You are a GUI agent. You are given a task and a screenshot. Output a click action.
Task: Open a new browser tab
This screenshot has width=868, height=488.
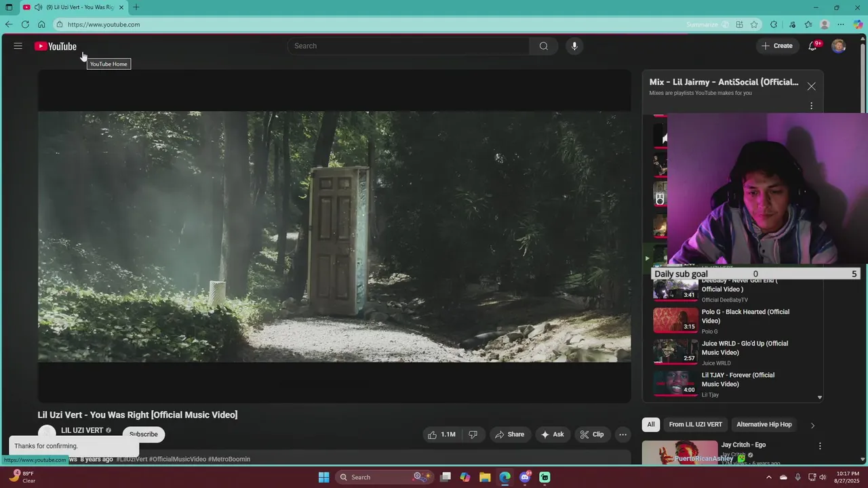(x=136, y=7)
